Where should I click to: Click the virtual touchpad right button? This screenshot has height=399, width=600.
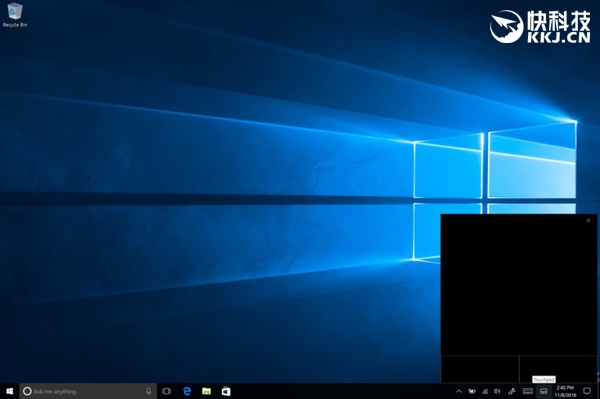coord(558,369)
